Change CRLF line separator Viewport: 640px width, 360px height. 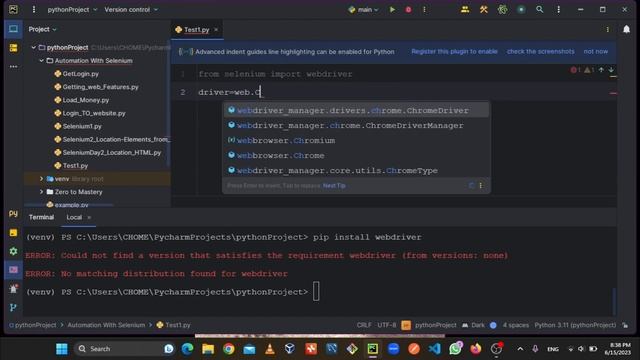(x=364, y=325)
